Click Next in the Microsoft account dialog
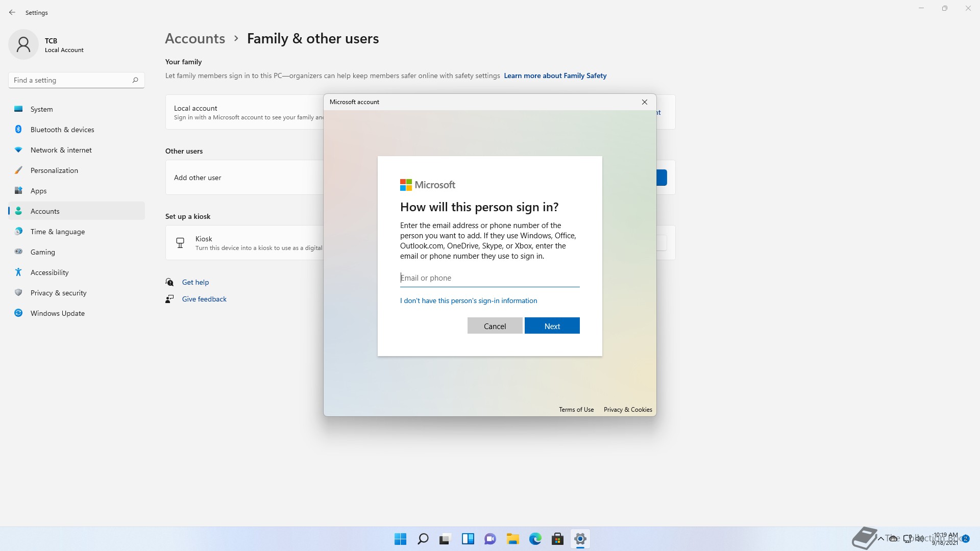This screenshot has height=551, width=980. click(552, 326)
